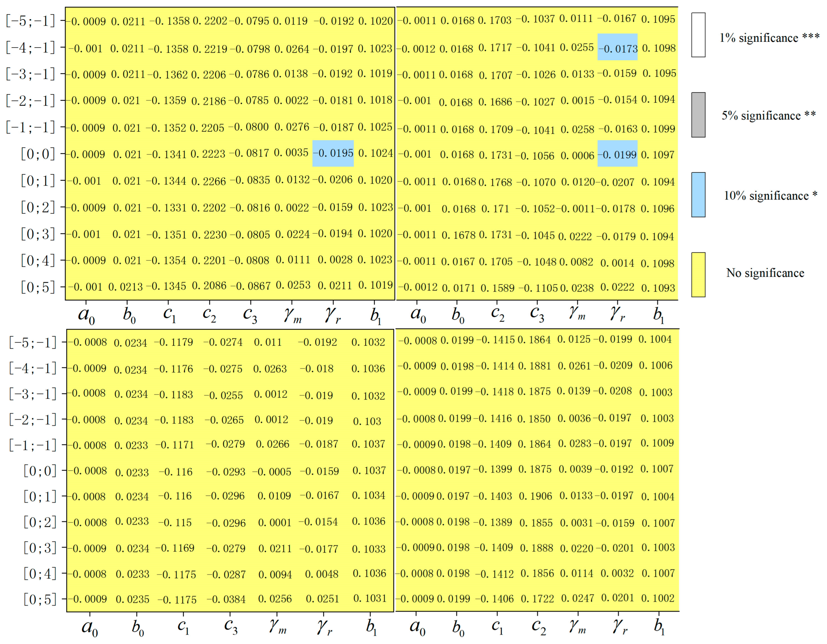Click the white 1% significance legend box
Image resolution: width=827 pixels, height=644 pixels.
tap(698, 35)
